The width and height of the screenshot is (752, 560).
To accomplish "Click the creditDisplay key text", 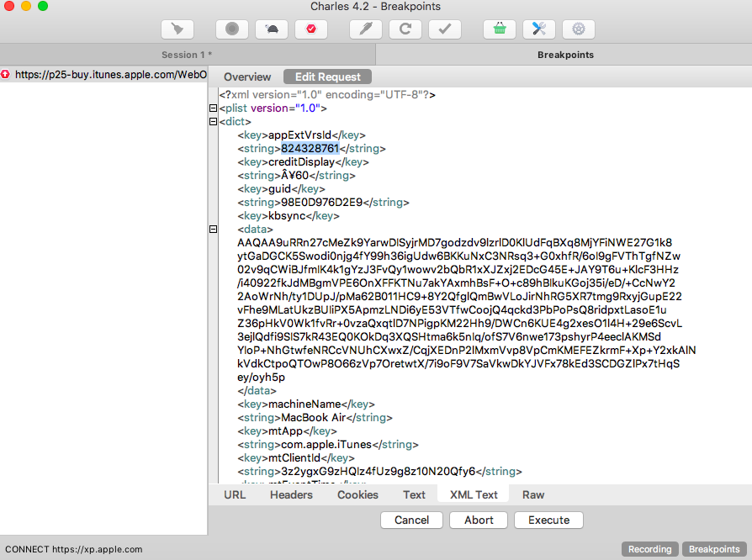I will pos(301,162).
